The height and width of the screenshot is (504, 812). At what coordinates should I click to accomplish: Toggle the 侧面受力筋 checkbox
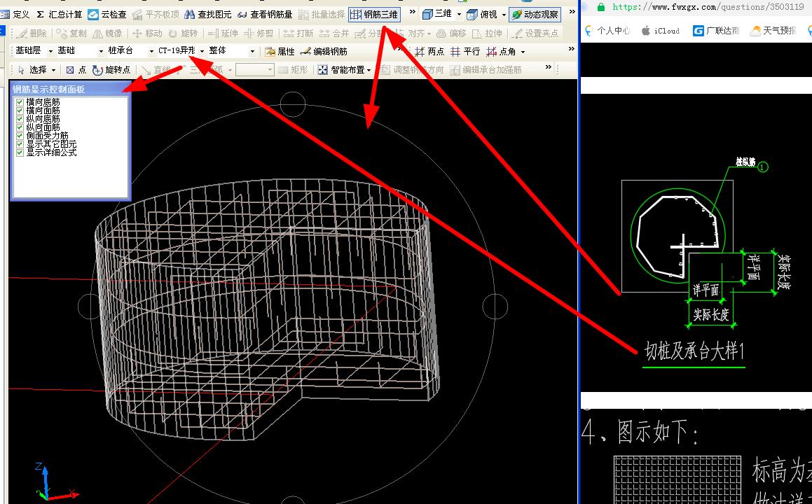click(x=20, y=136)
